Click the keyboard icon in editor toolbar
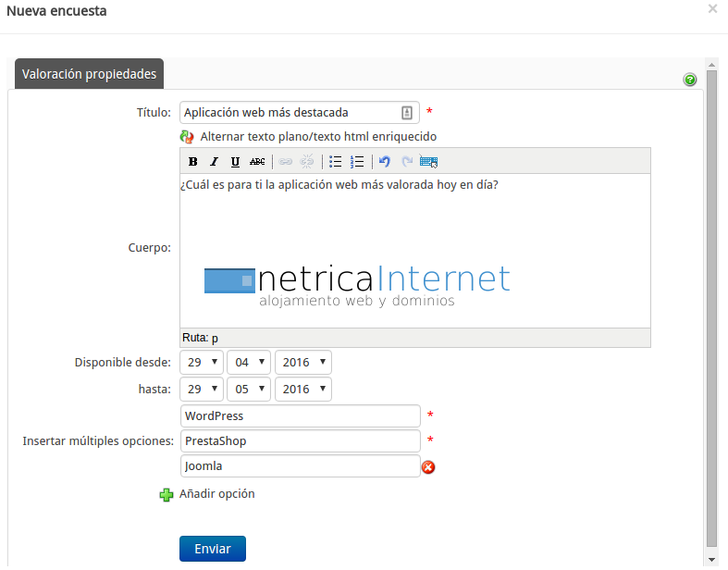This screenshot has width=728, height=570. coord(428,162)
